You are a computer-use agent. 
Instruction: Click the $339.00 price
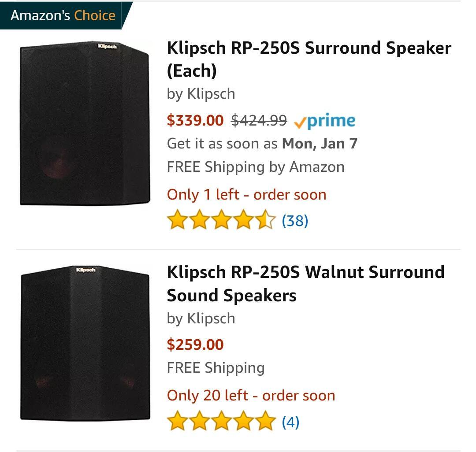[x=195, y=120]
